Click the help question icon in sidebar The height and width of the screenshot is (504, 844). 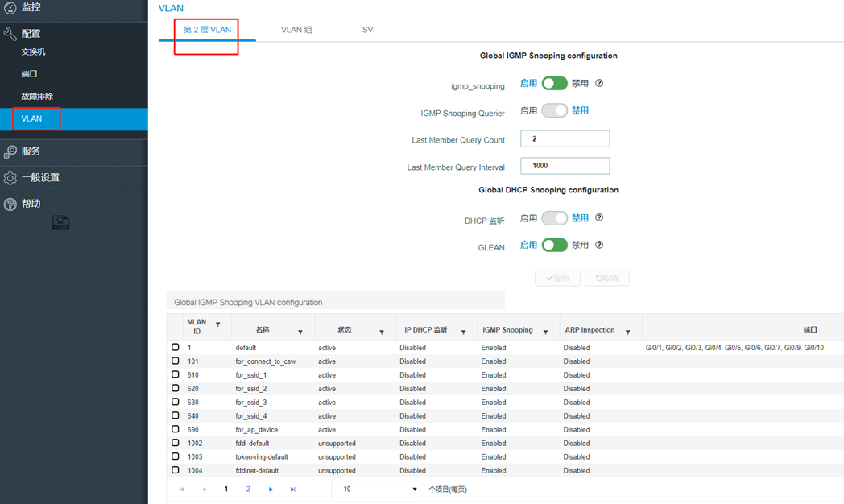[x=10, y=204]
